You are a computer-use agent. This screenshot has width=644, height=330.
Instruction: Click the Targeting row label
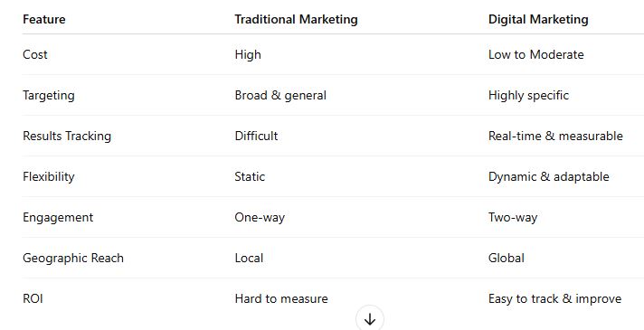49,96
